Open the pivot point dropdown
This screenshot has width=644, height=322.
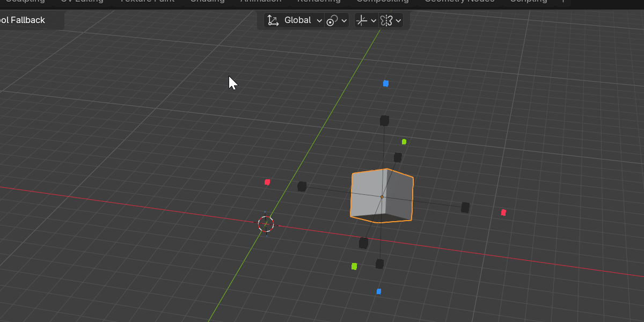click(337, 20)
